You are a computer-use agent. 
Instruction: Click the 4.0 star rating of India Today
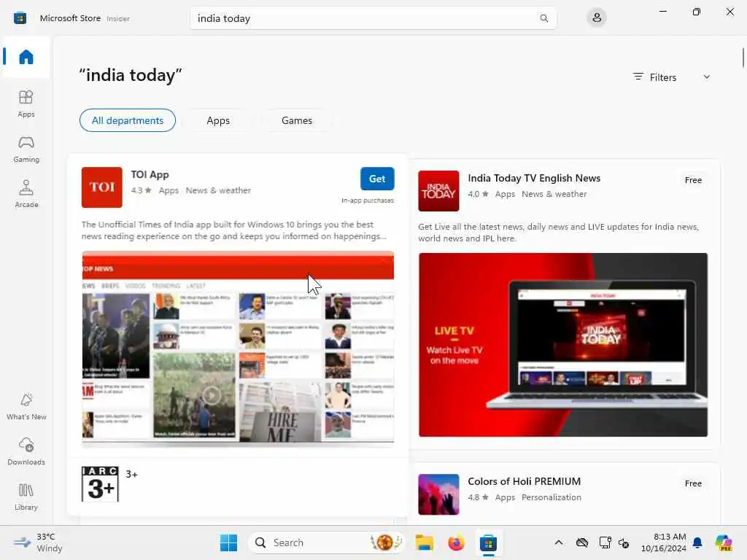coord(479,194)
